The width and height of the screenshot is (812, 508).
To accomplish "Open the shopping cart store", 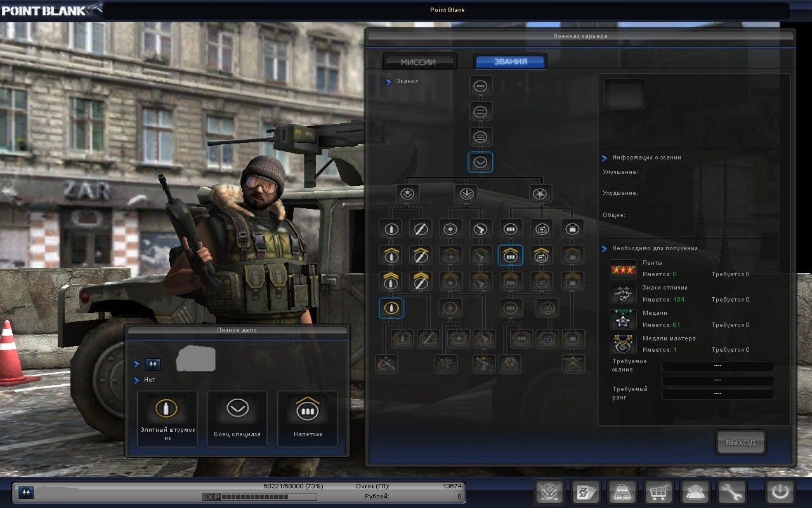I will click(658, 492).
